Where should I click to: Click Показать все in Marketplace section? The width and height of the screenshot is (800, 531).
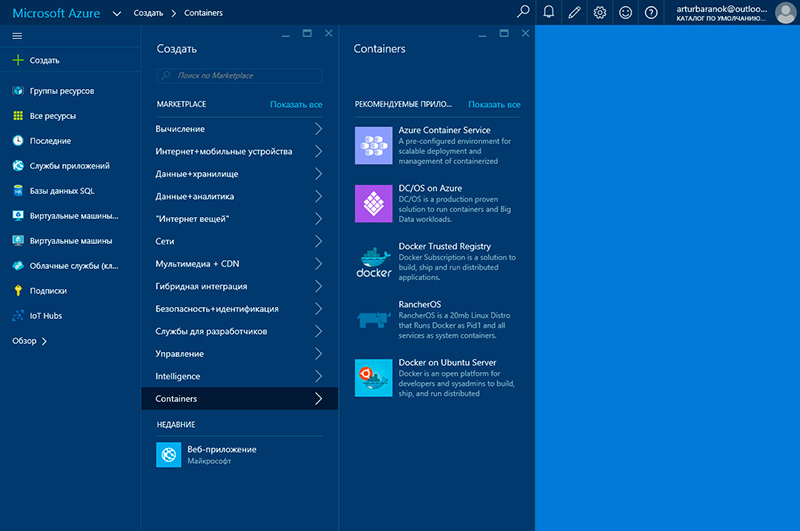pos(296,105)
